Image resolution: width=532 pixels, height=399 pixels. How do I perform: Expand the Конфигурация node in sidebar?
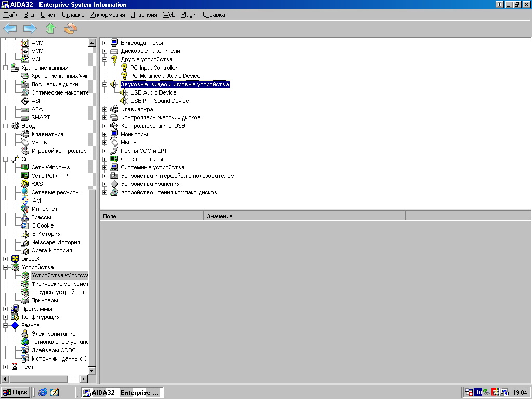click(x=5, y=317)
